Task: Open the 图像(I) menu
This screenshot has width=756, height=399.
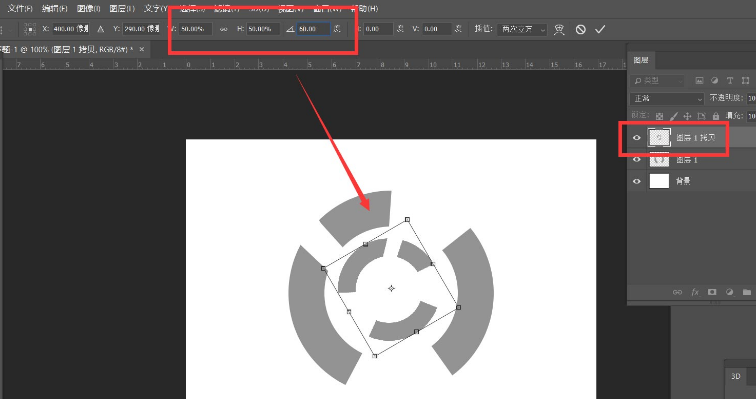Action: point(88,8)
